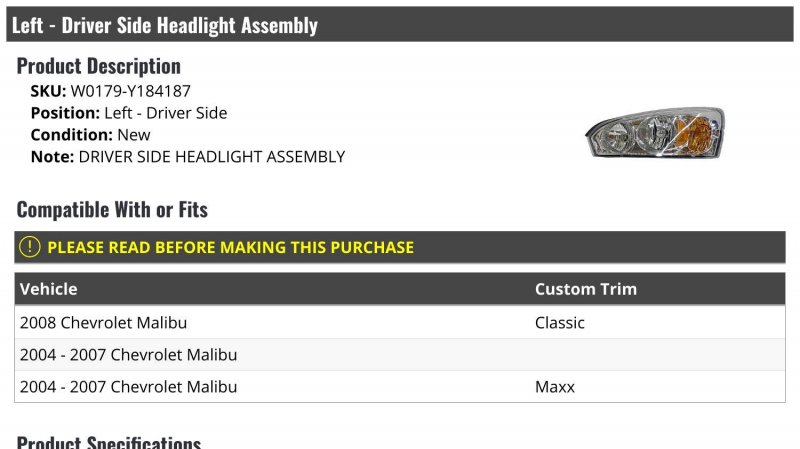Viewport: 800px width, 449px height.
Task: Click the Compatible With or Fits heading
Action: point(112,210)
